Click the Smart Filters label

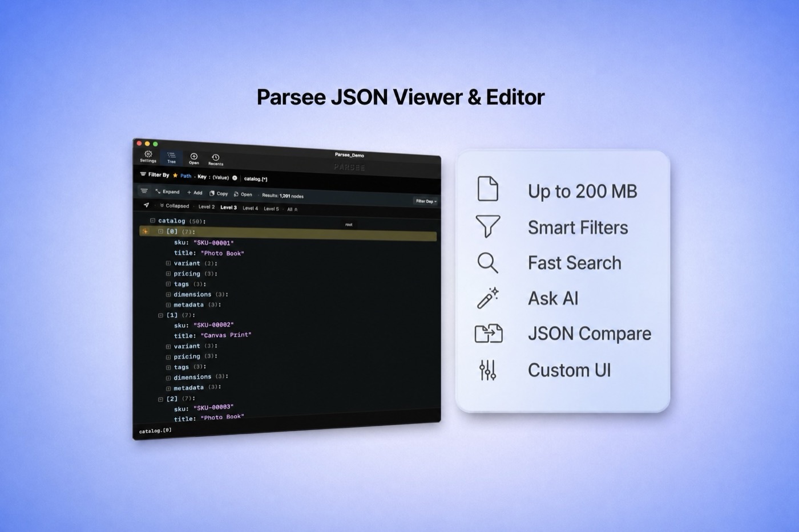[x=578, y=228]
